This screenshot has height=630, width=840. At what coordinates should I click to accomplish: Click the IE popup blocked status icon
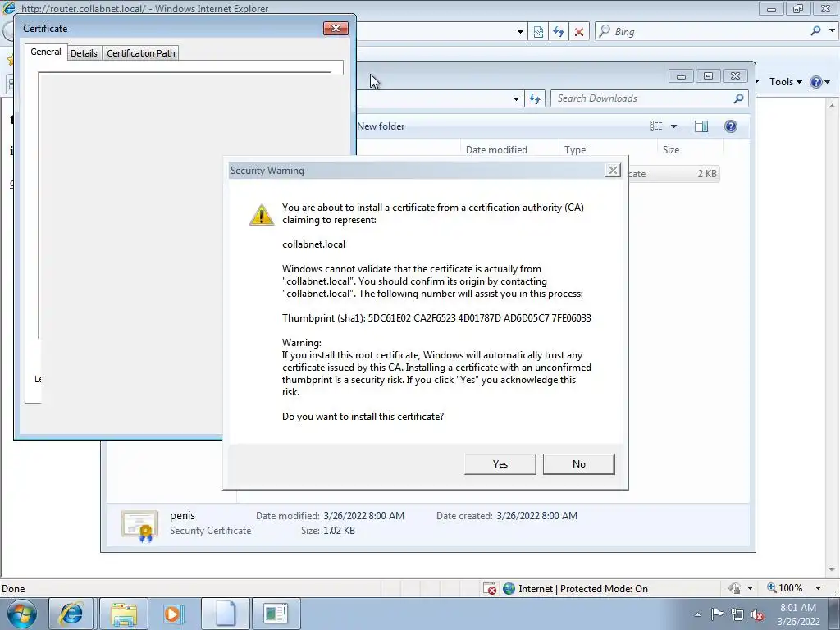tap(489, 589)
